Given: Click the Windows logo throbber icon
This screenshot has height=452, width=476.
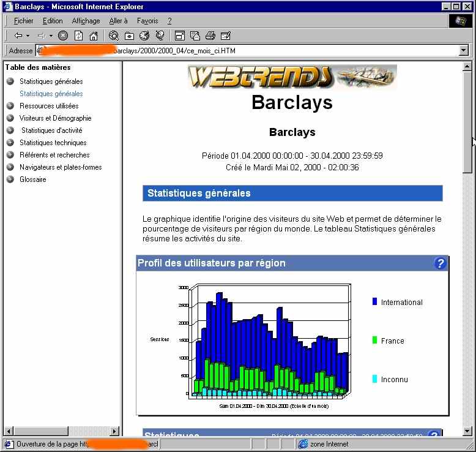Looking at the screenshot, I should tap(461, 21).
